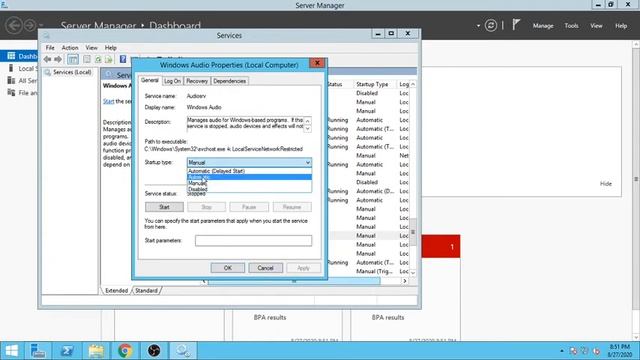This screenshot has height=360, width=640.
Task: Click the Forward arrow in the Services toolbar
Action: point(58,60)
